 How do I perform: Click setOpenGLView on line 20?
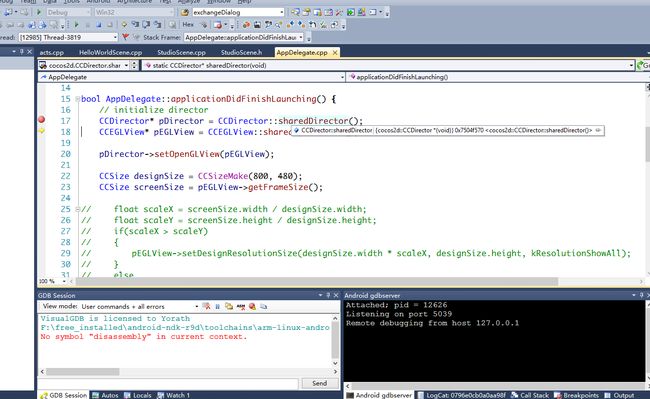point(187,154)
